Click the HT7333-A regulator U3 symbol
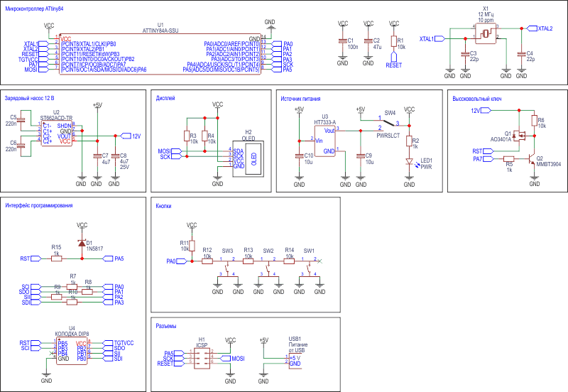 click(324, 141)
